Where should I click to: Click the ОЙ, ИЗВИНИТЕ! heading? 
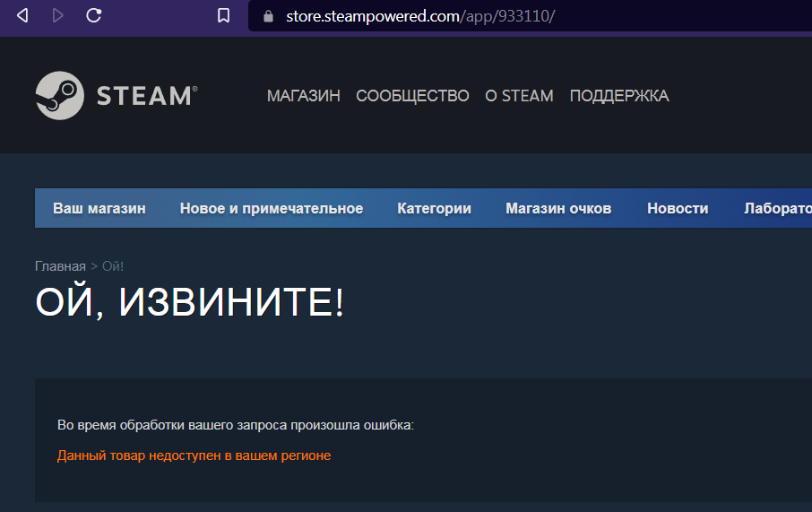point(189,303)
